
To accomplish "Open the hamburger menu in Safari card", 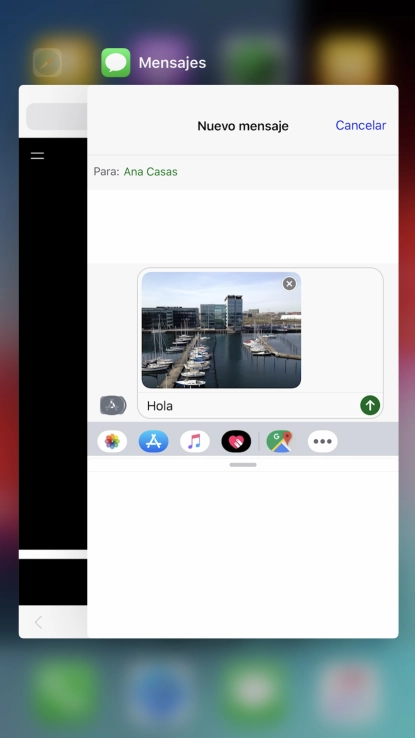I will [x=37, y=155].
